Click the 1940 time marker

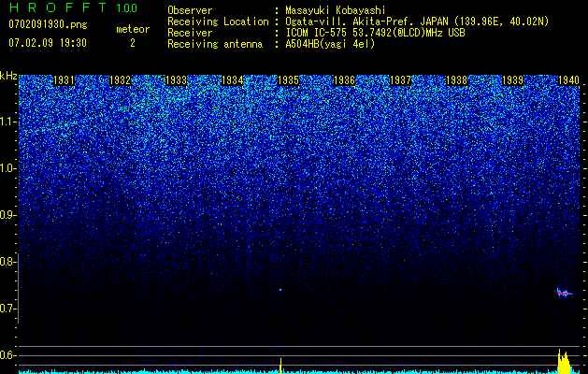[x=569, y=80]
